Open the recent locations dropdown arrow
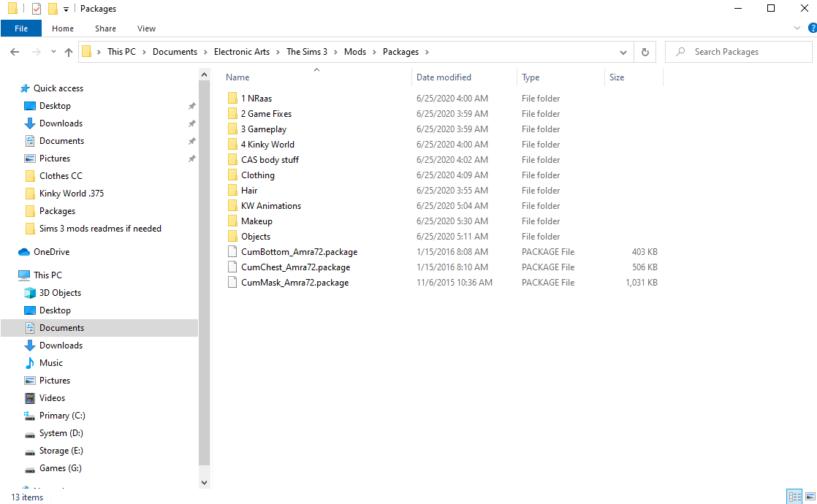The image size is (817, 504). pyautogui.click(x=53, y=52)
